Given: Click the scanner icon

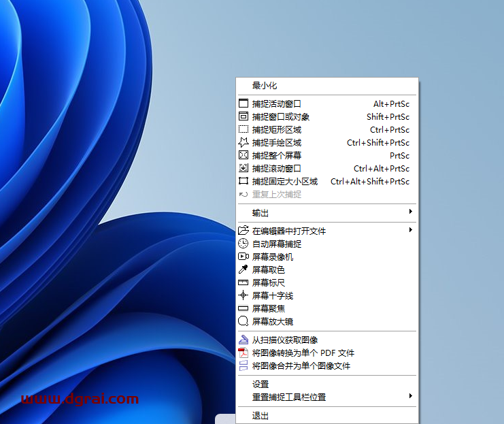Looking at the screenshot, I should tap(243, 340).
